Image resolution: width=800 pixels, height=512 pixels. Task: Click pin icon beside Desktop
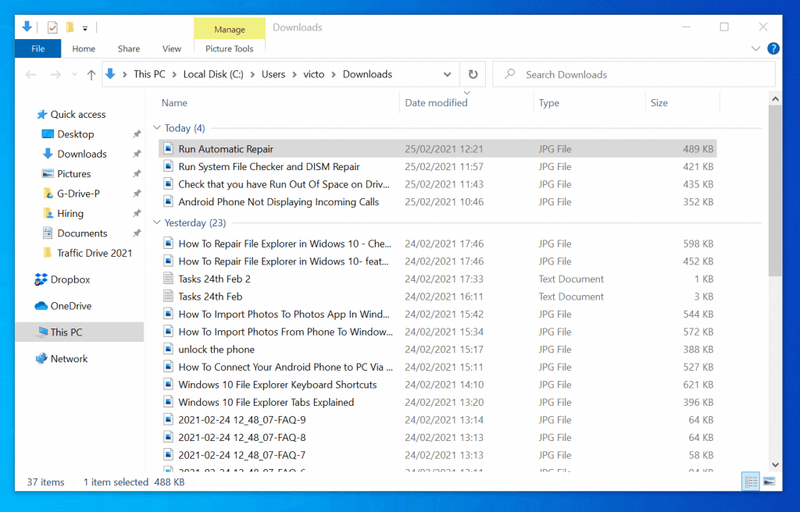tap(137, 134)
